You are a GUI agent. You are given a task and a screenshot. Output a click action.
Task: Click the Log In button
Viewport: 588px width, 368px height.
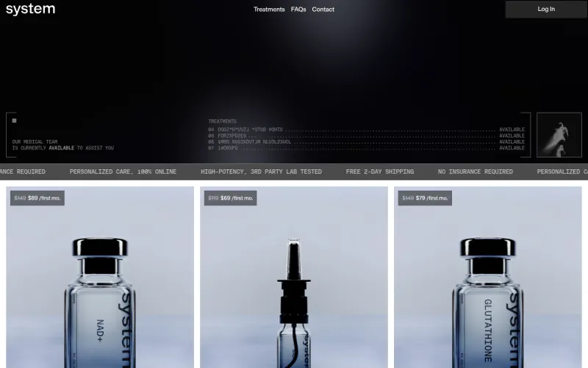(x=546, y=9)
